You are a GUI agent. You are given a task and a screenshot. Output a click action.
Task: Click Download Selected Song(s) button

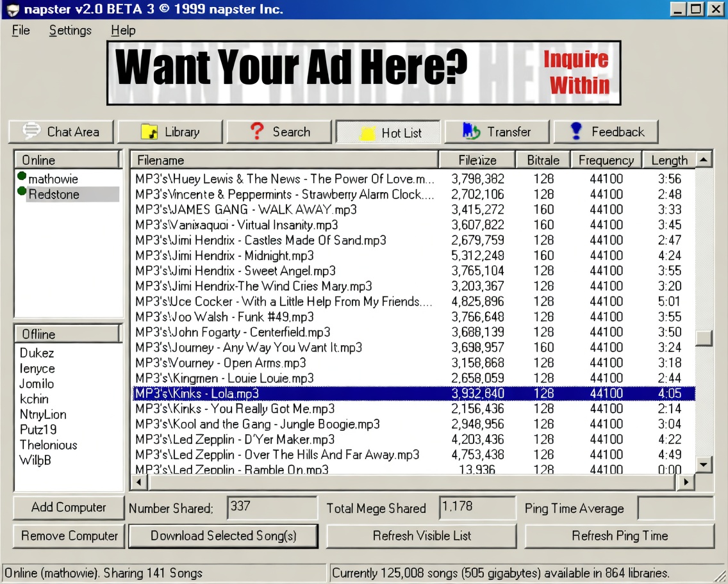pos(223,536)
